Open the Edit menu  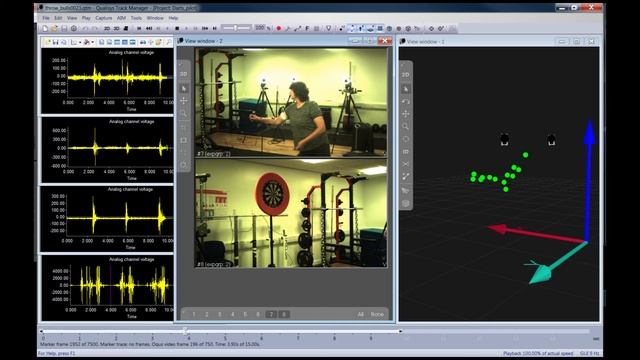click(58, 18)
